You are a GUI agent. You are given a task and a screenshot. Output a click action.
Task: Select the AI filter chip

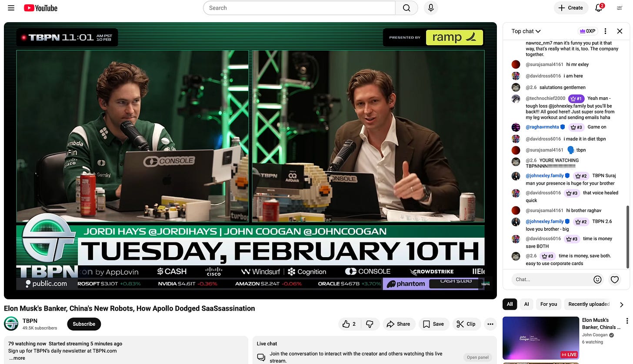tap(526, 304)
